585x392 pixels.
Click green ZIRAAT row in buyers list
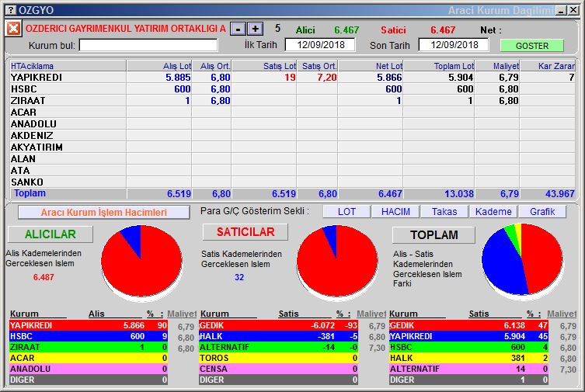[89, 347]
